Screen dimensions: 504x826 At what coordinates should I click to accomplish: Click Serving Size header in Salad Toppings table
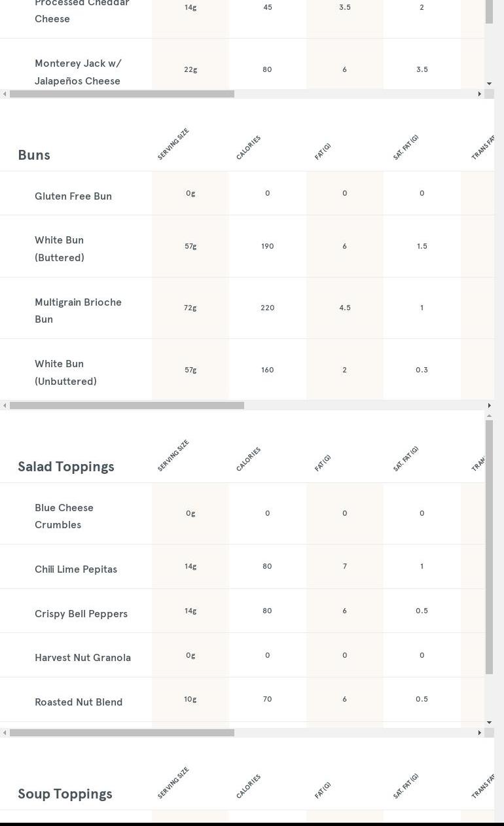point(173,456)
